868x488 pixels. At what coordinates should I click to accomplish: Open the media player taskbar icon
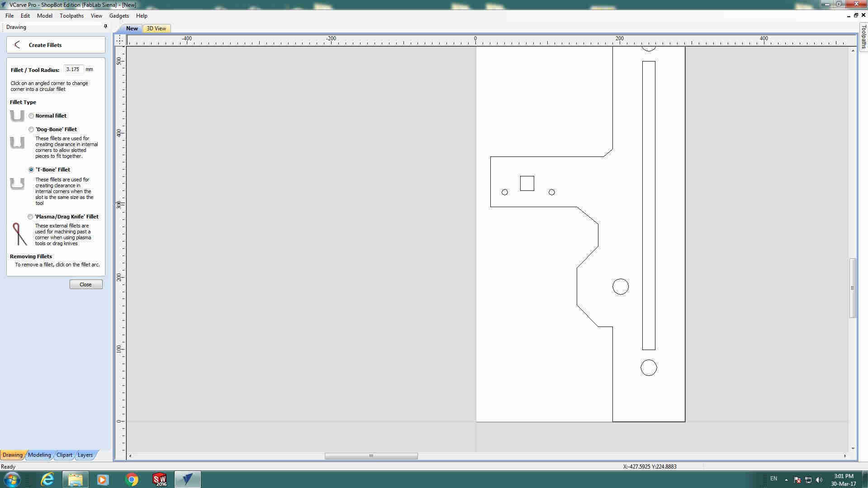[x=103, y=479]
